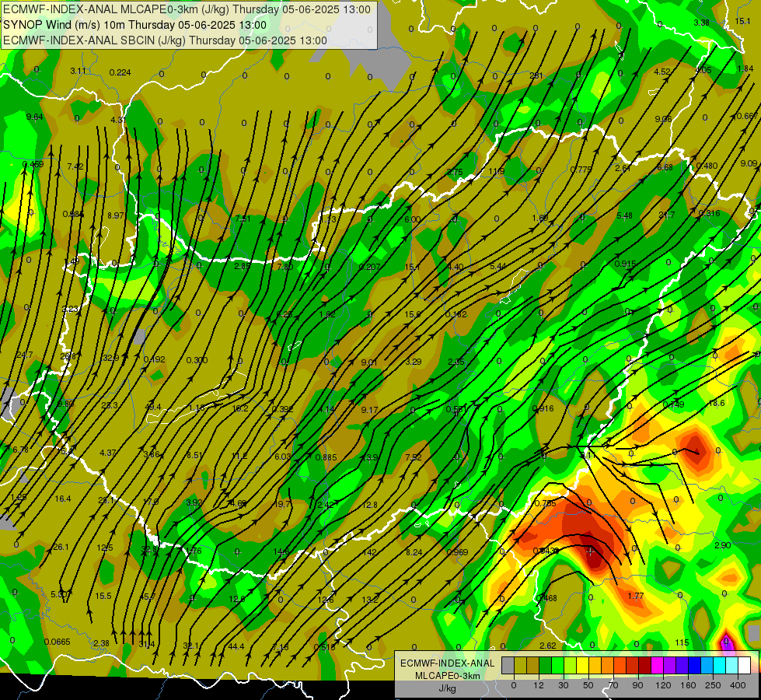This screenshot has height=700, width=761.
Task: Select the map value 19.7
Action: coord(282,504)
